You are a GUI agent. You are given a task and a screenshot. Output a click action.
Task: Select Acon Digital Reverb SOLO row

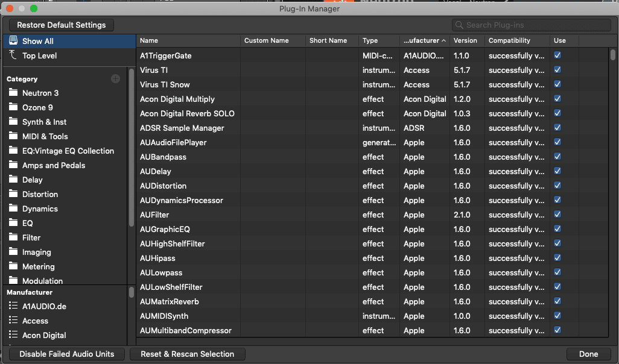pos(372,113)
